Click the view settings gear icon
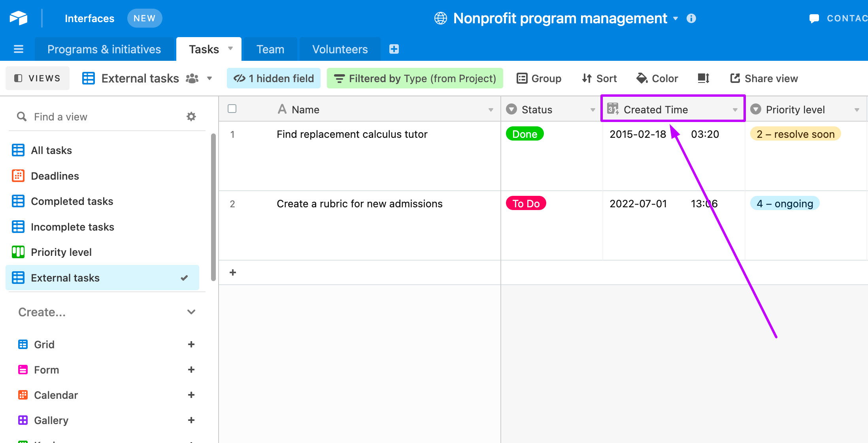The height and width of the screenshot is (443, 868). 191,116
